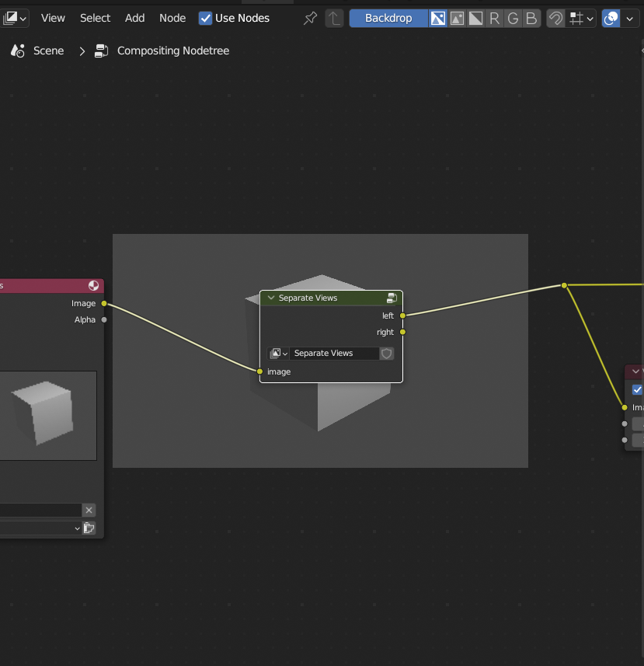Image resolution: width=644 pixels, height=666 pixels.
Task: Click the Render Layers node header icon
Action: pyautogui.click(x=93, y=285)
